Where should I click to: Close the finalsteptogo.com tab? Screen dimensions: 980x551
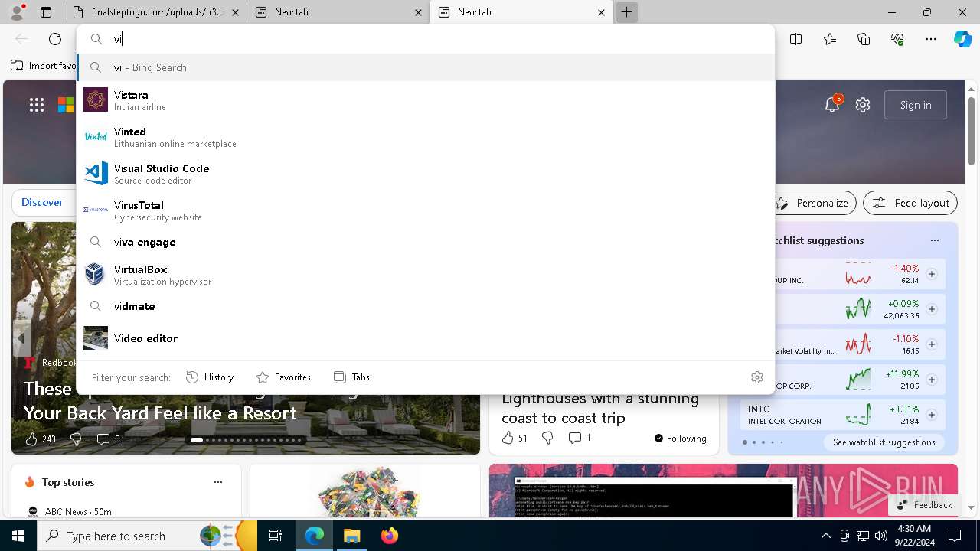click(235, 12)
